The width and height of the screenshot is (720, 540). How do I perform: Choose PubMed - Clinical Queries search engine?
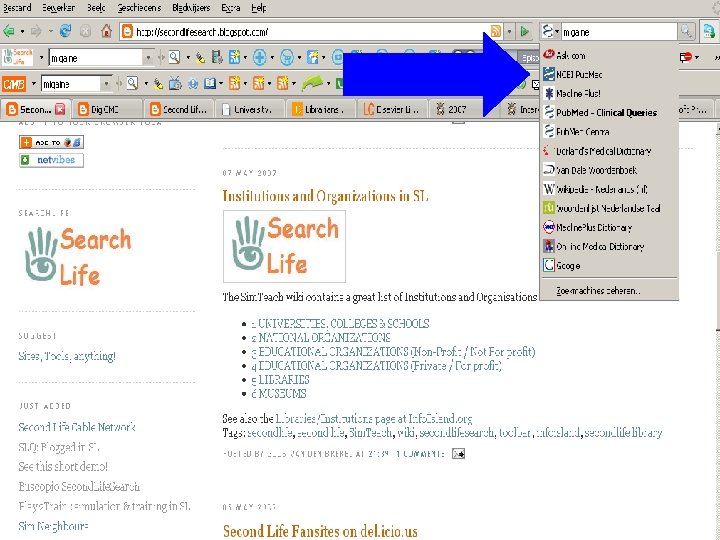(x=608, y=112)
